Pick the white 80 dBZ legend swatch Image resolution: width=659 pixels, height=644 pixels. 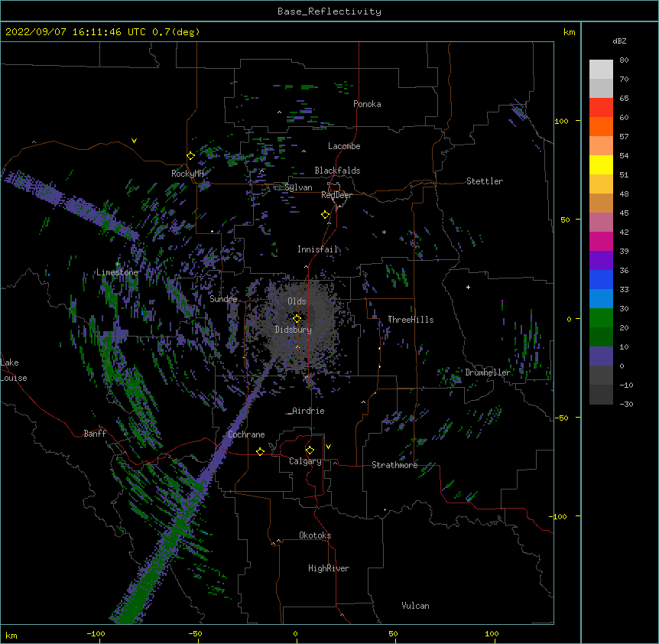point(601,70)
